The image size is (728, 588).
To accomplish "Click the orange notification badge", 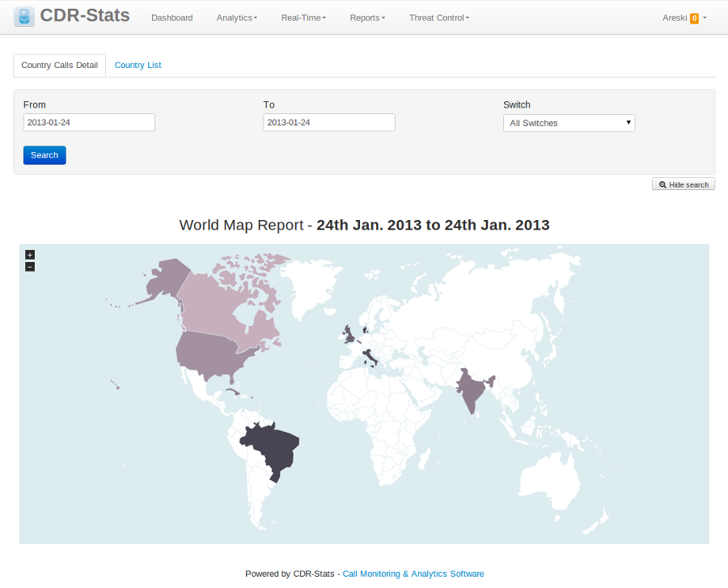I will point(694,18).
